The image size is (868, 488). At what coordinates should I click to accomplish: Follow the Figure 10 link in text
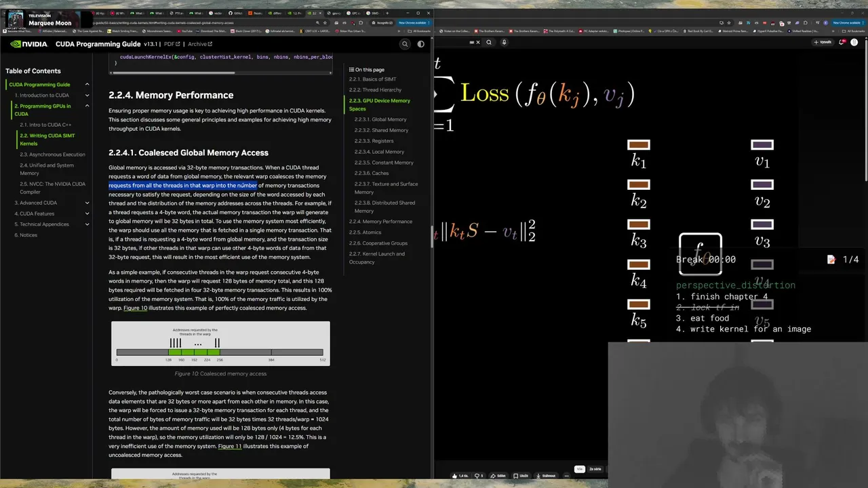135,308
